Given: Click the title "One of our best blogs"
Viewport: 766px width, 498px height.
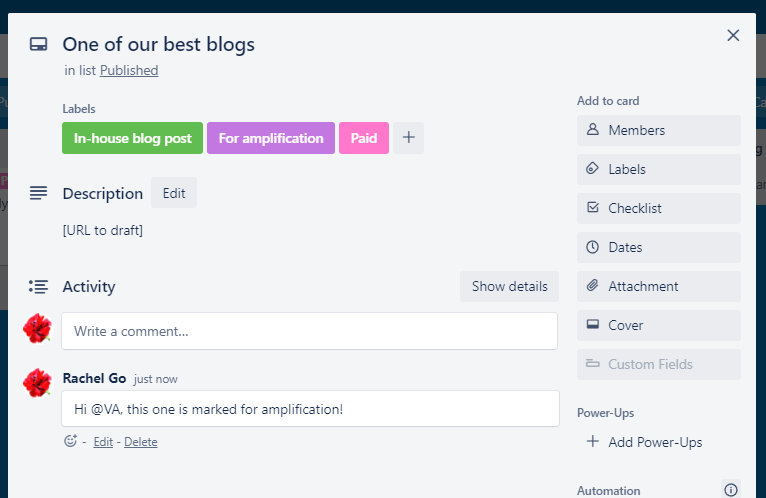Looking at the screenshot, I should tap(158, 44).
